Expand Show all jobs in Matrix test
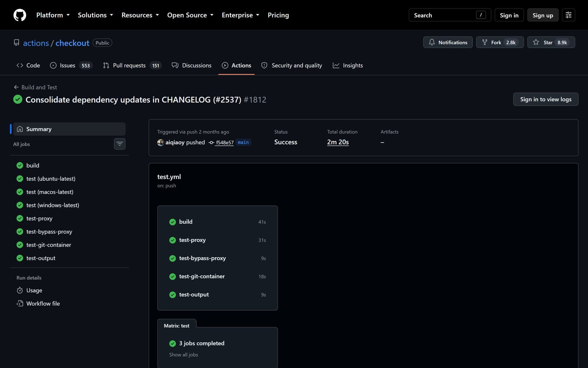The image size is (588, 368). point(183,355)
